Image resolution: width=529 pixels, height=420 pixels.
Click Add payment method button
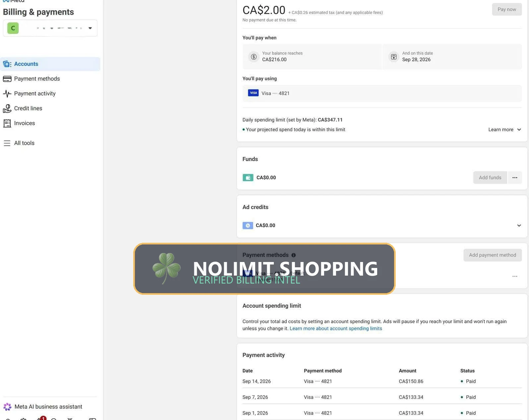pyautogui.click(x=493, y=255)
